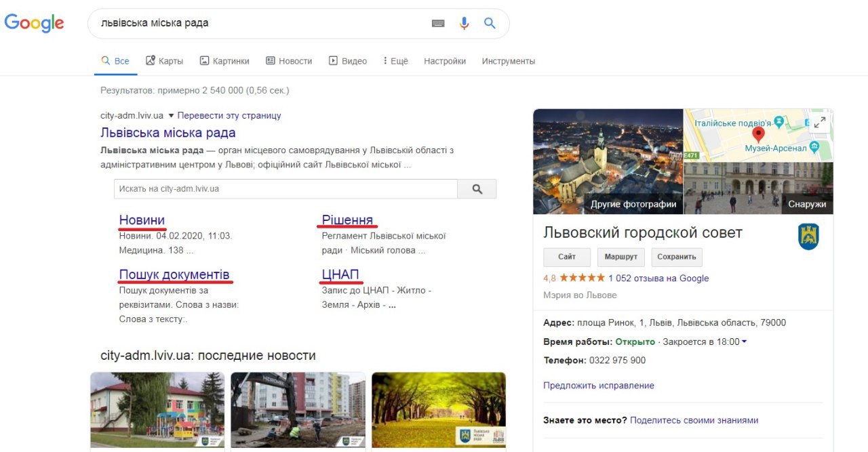Select the Львовский городской совет panel heading
868x452 pixels.
tap(643, 232)
